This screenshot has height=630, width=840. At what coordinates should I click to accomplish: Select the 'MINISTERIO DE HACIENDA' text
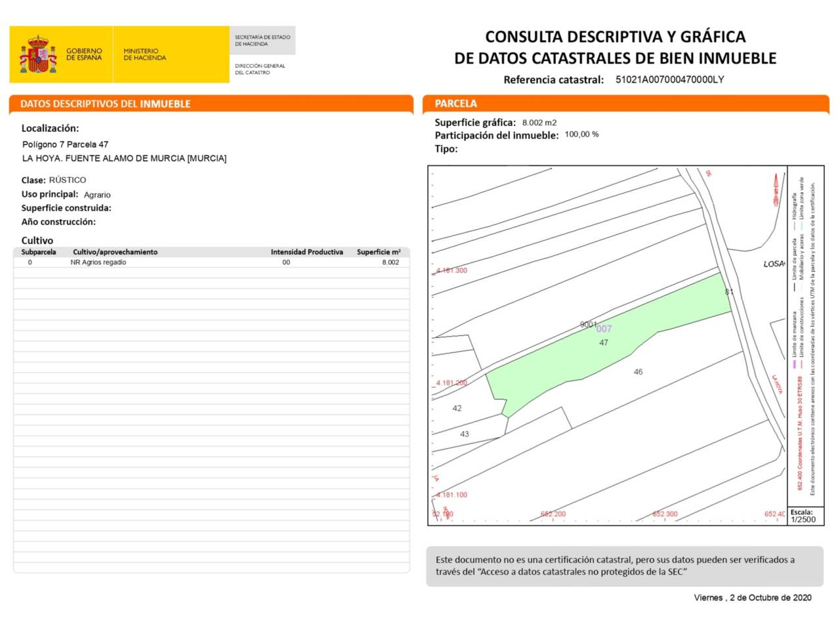pos(145,54)
